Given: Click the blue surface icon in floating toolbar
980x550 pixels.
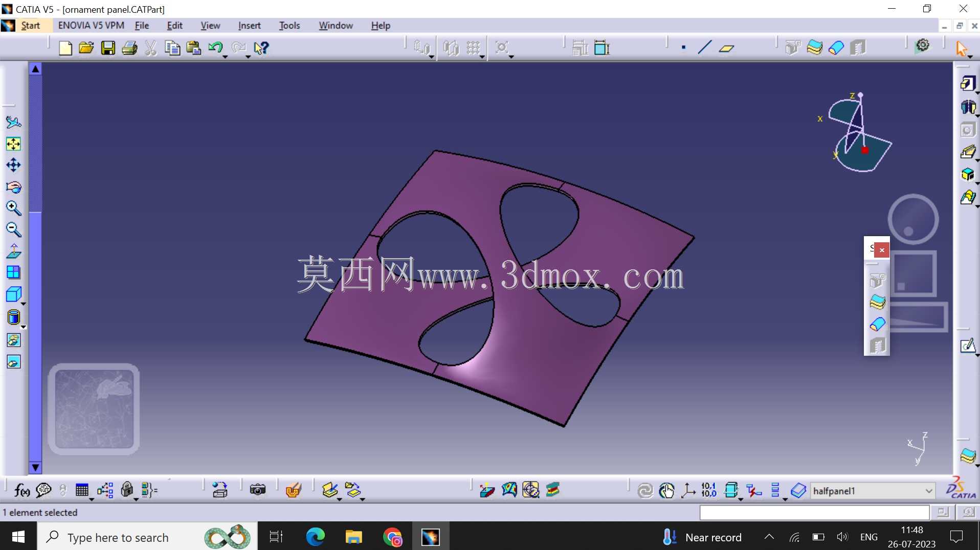Looking at the screenshot, I should 877,324.
